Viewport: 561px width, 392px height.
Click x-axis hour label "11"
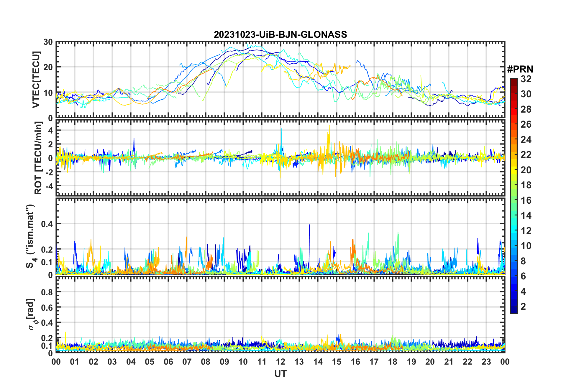tap(262, 361)
